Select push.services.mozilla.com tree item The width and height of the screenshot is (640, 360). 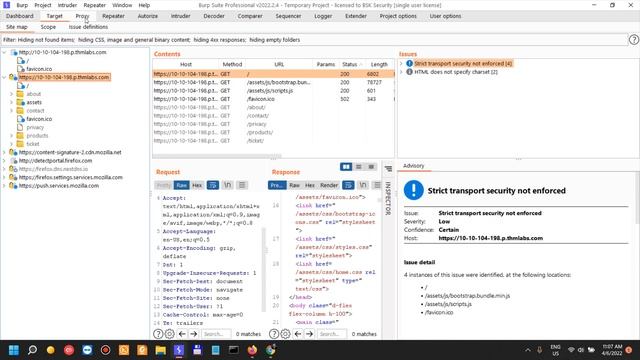pos(59,186)
